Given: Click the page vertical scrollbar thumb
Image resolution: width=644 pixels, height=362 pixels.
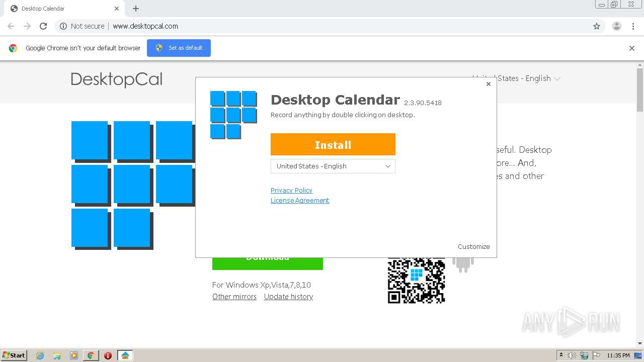Looking at the screenshot, I should pyautogui.click(x=640, y=89).
